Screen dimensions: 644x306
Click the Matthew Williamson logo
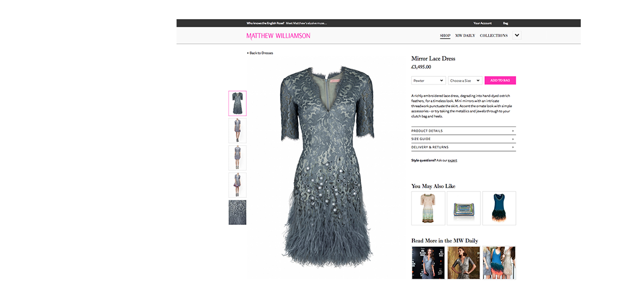coord(278,36)
